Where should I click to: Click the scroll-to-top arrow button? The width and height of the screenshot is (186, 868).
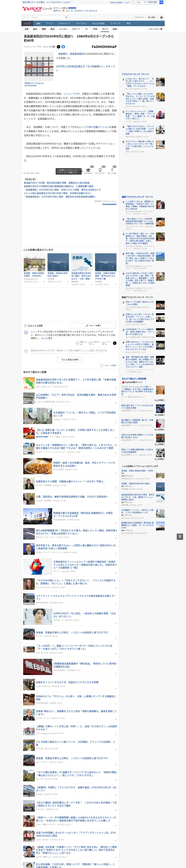[x=180, y=537]
